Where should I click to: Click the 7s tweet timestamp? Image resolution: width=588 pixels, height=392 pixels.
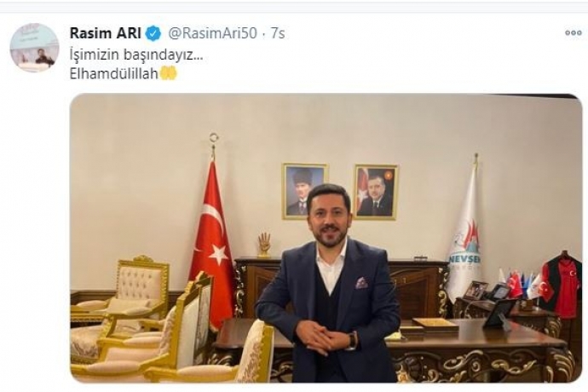click(x=278, y=33)
